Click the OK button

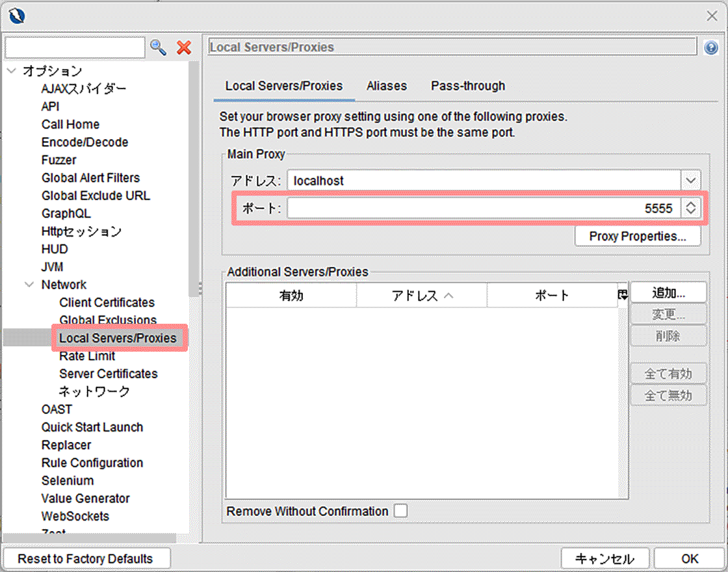(x=690, y=558)
